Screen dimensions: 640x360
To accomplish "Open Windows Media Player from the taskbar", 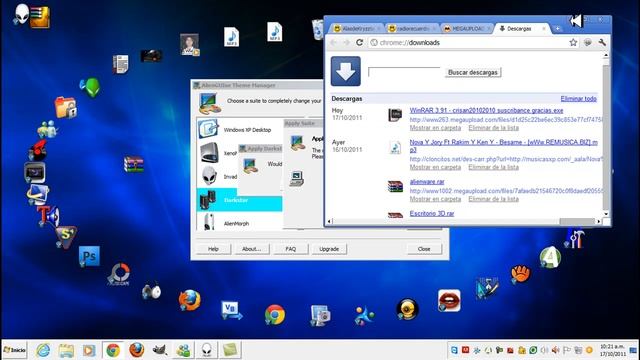I will pyautogui.click(x=89, y=350).
